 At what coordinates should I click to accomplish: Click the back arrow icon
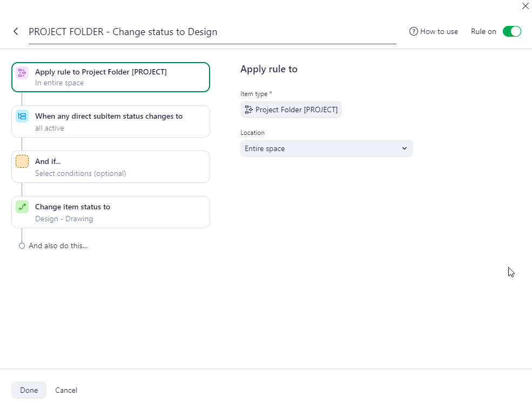[x=16, y=32]
